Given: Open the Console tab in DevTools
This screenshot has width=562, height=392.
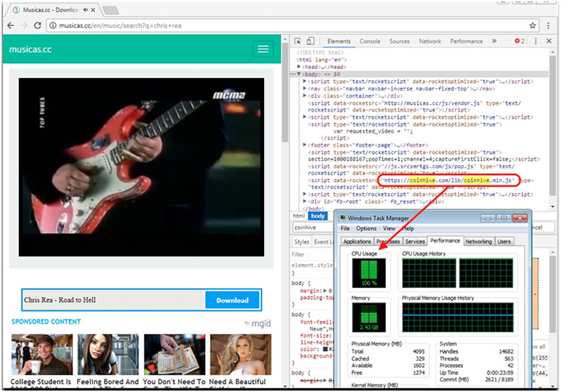Looking at the screenshot, I should click(370, 41).
